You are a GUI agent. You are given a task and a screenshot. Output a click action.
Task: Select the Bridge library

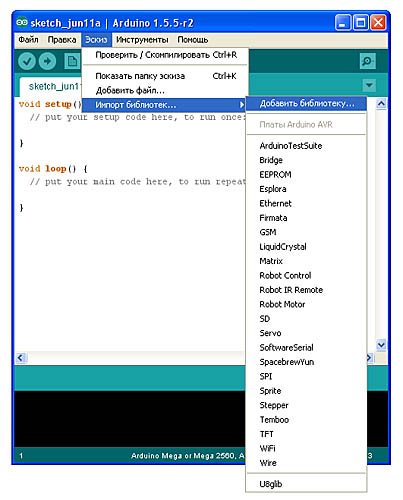(x=306, y=160)
